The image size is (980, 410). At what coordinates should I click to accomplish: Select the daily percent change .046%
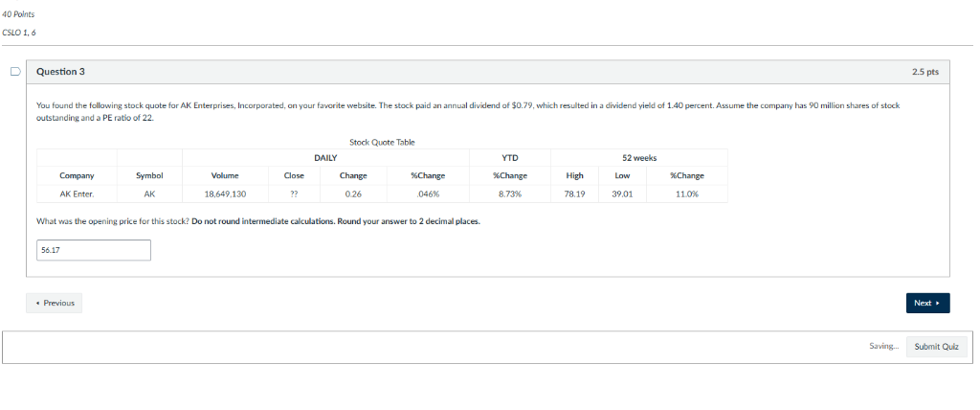click(x=428, y=194)
